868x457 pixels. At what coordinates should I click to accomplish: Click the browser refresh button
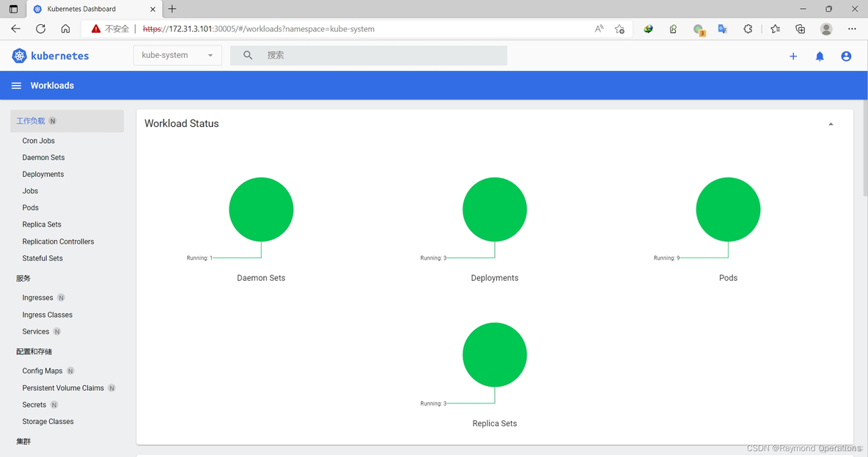[x=40, y=29]
